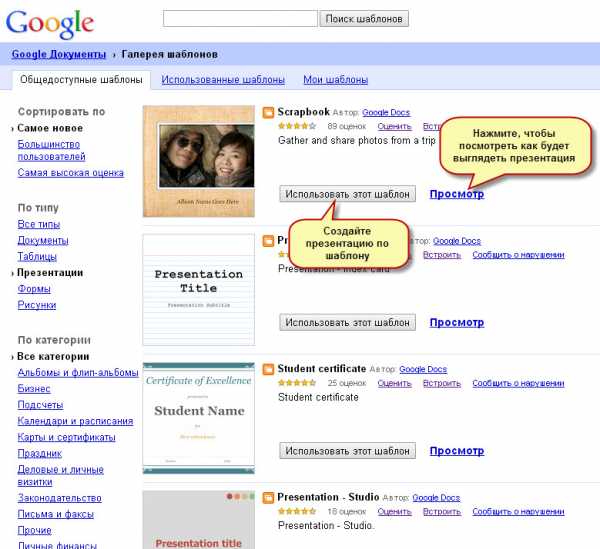This screenshot has width=600, height=549.
Task: Open Письма и факсы category
Action: coord(55,514)
